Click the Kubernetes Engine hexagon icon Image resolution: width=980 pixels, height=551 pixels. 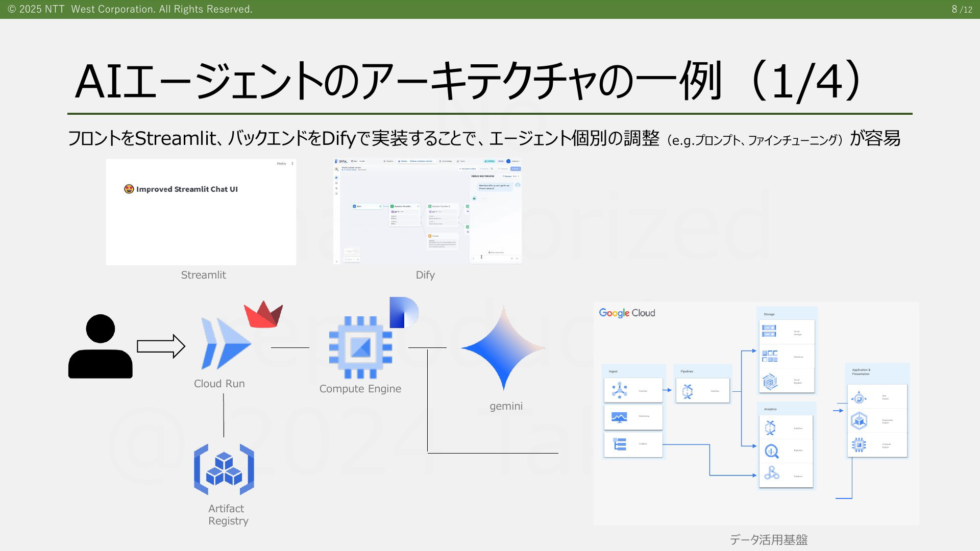(859, 421)
